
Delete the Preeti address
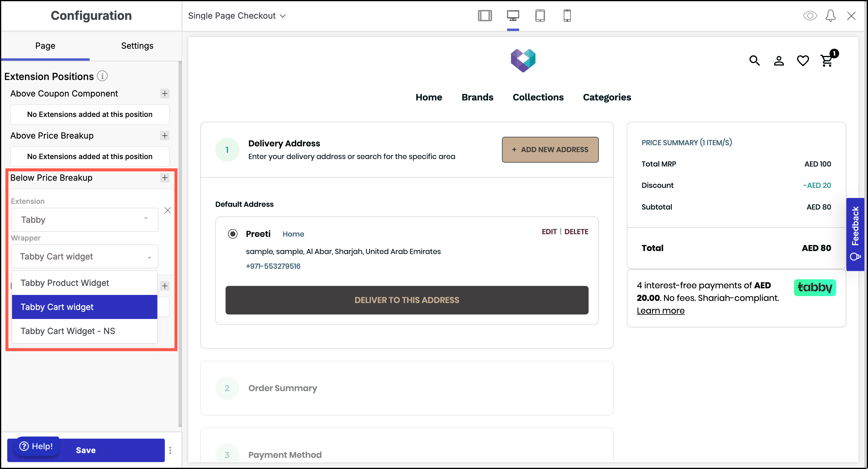pos(577,232)
